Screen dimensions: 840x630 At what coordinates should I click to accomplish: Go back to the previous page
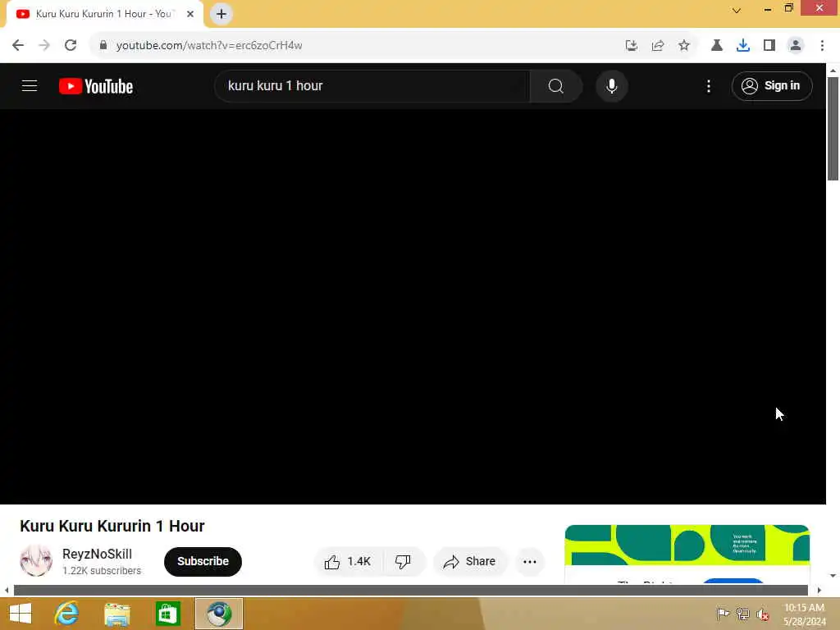coord(18,46)
